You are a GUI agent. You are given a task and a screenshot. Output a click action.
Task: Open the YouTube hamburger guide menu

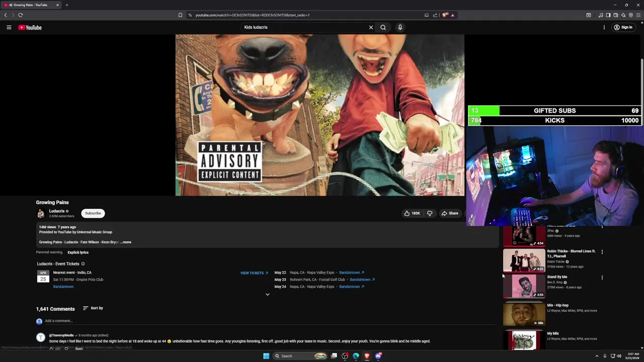(9, 28)
